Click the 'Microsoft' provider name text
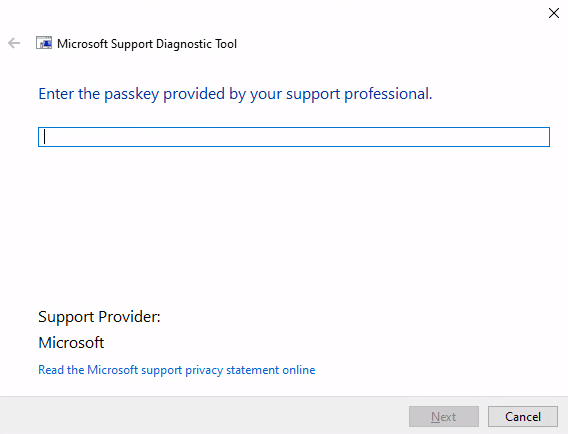The height and width of the screenshot is (434, 568). (x=71, y=343)
